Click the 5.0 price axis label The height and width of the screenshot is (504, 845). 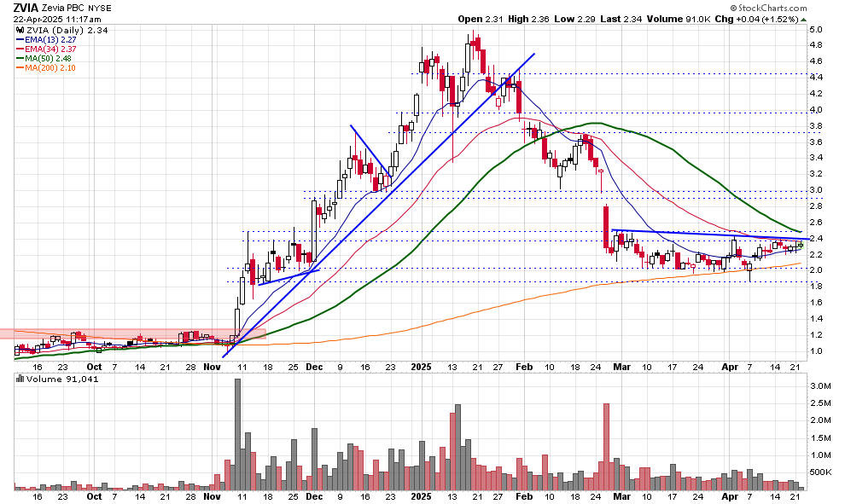(x=815, y=30)
